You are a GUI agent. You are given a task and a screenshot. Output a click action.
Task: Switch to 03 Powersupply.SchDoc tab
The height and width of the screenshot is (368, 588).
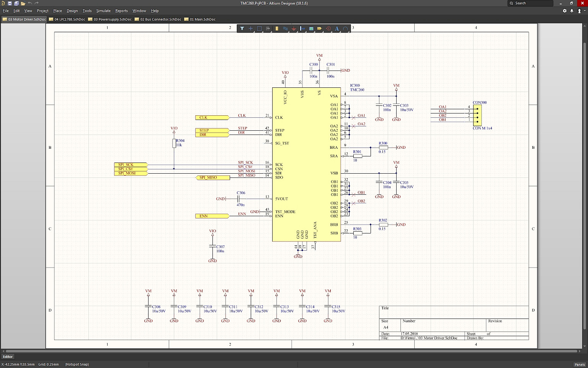[x=110, y=19]
